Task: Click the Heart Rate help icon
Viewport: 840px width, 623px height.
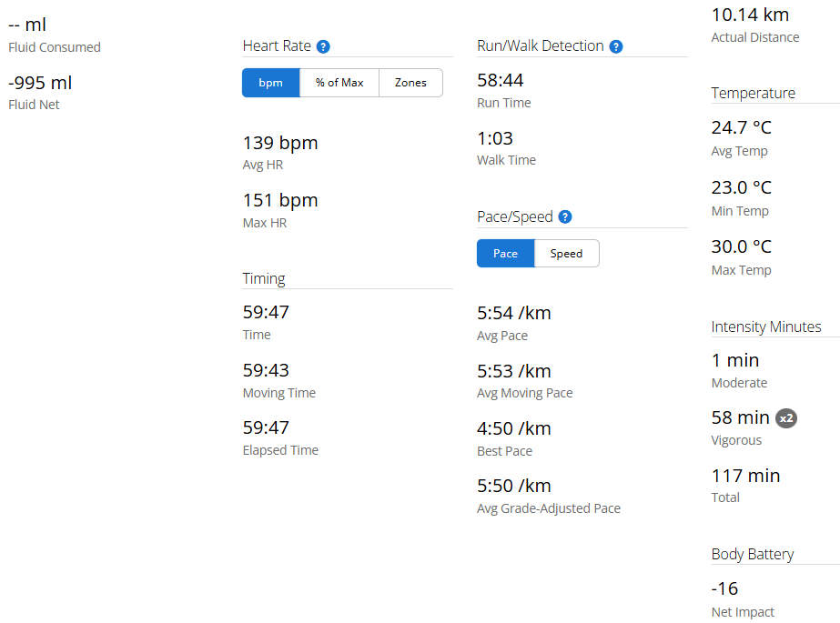Action: pos(323,46)
